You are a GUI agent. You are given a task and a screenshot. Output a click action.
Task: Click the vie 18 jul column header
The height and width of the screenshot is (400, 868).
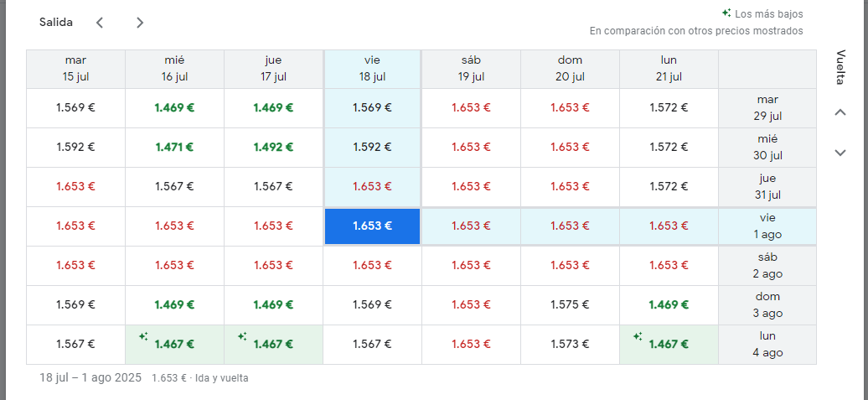click(373, 69)
